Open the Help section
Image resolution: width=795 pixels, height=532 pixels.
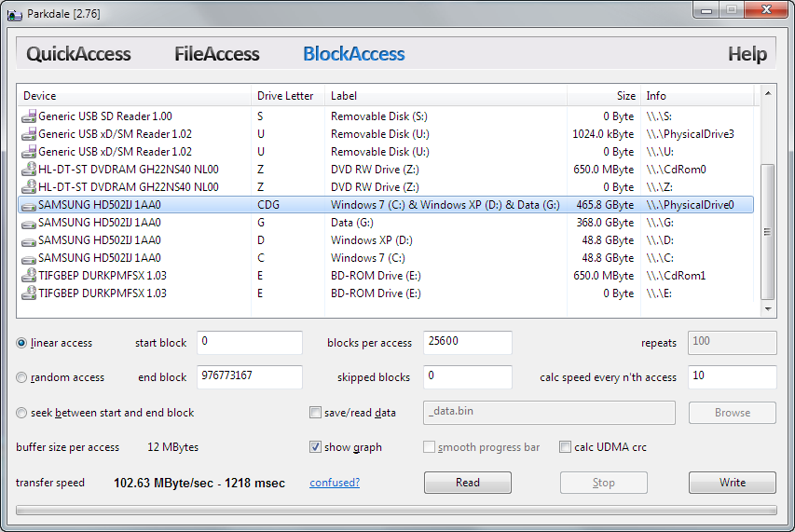pyautogui.click(x=747, y=54)
